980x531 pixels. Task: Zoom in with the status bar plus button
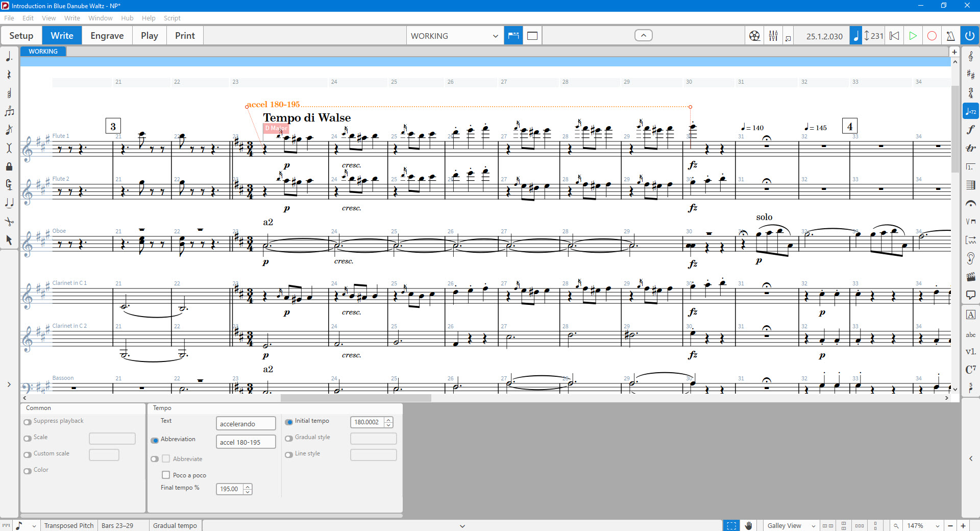click(x=963, y=525)
